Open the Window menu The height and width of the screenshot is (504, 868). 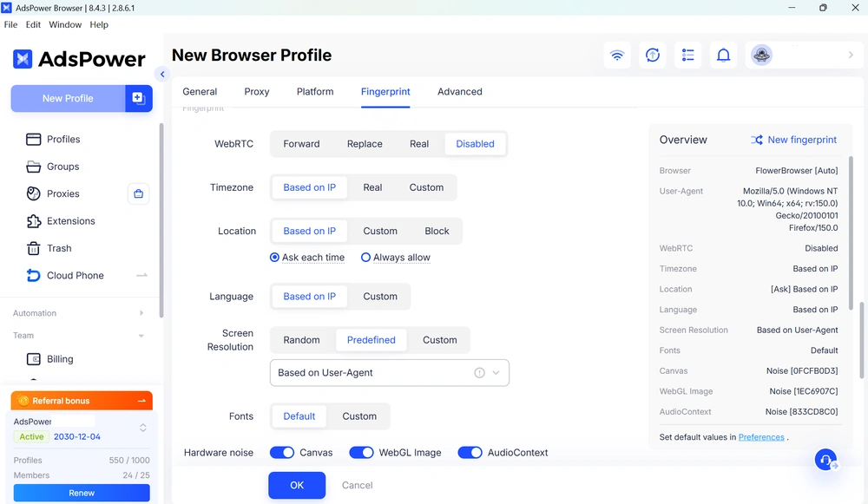(65, 24)
